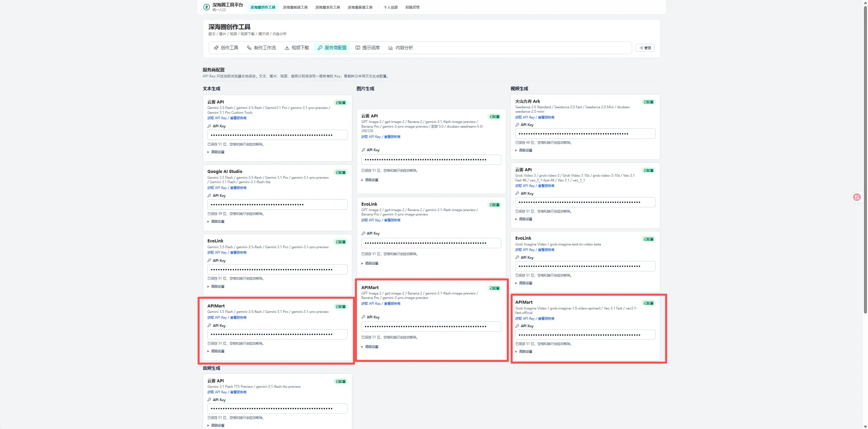
Task: Expand 高级设置 in Google AI Studio card
Action: tap(216, 222)
